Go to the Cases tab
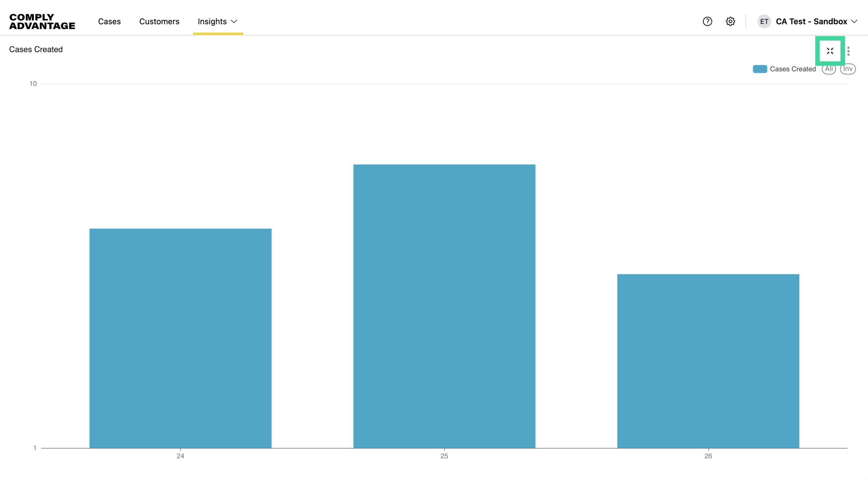This screenshot has width=868, height=488. [x=109, y=21]
